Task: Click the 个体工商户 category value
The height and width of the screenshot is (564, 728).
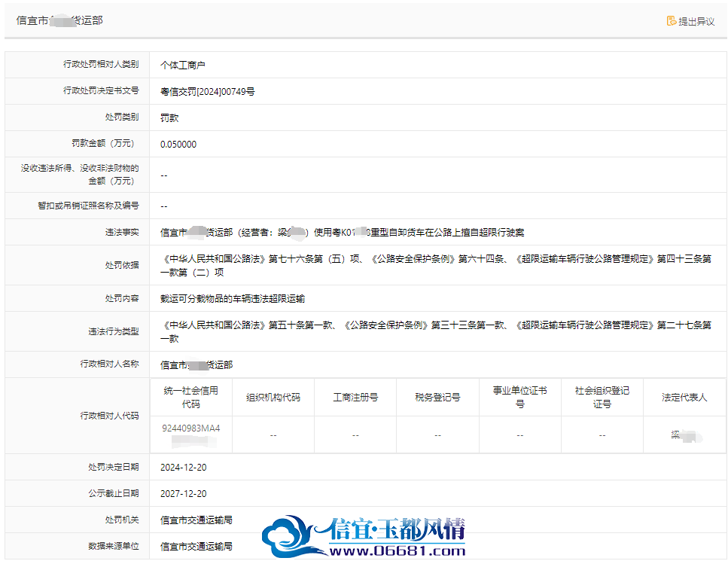Action: pyautogui.click(x=183, y=65)
